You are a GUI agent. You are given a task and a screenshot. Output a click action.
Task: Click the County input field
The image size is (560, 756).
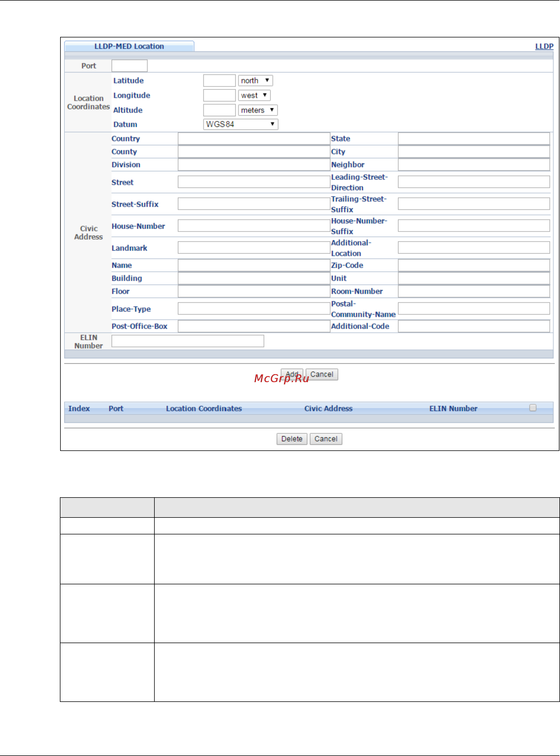[254, 152]
